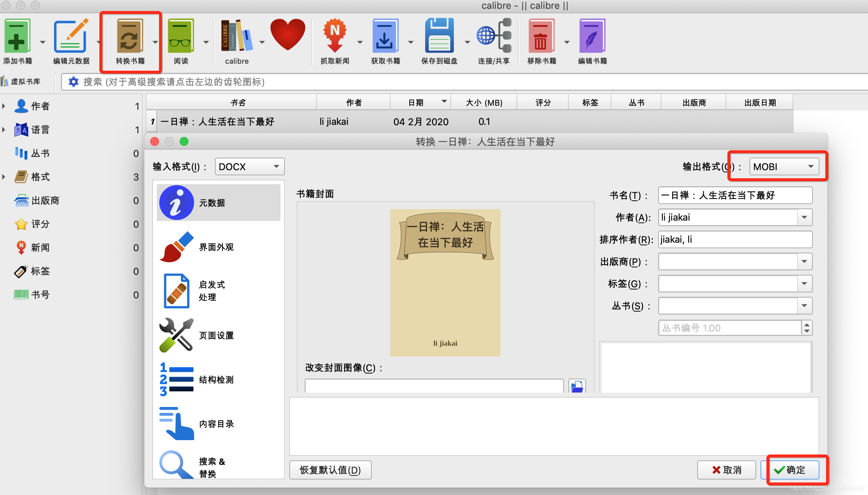868x495 pixels.
Task: Open the input format DOCX dropdown
Action: tap(250, 166)
